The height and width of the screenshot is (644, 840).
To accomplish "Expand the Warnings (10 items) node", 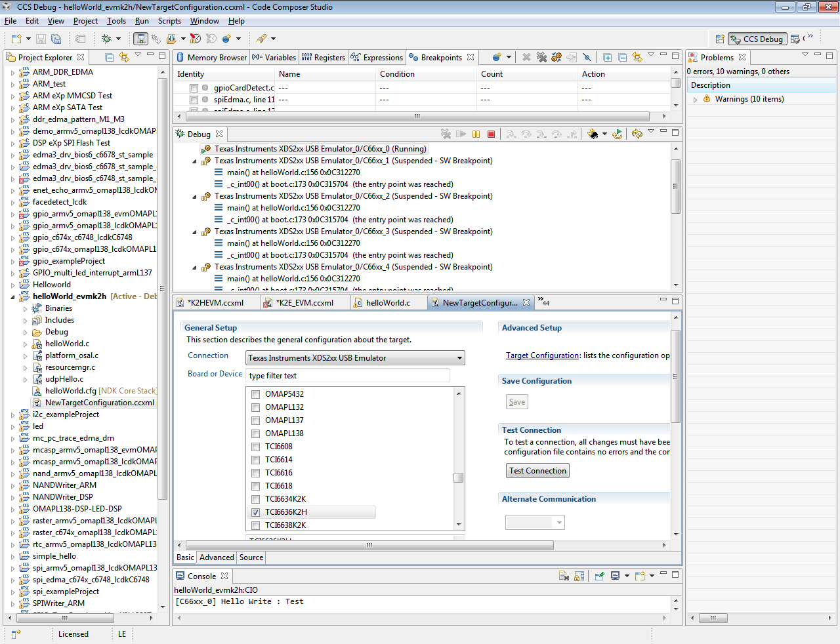I will coord(695,100).
